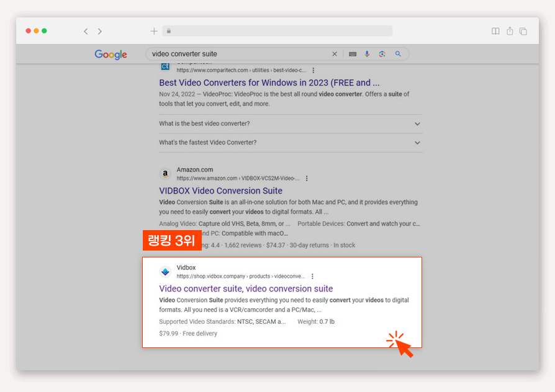The width and height of the screenshot is (555, 392).
Task: Expand 'What is the best video converter?'
Action: click(291, 124)
